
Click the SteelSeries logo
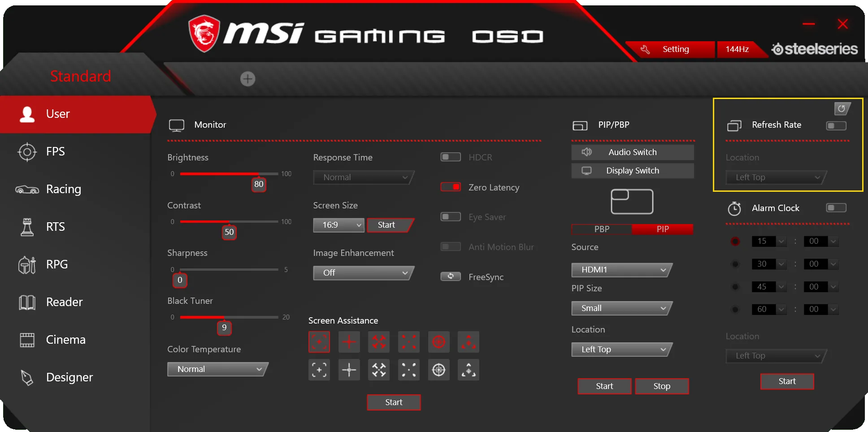pos(814,49)
